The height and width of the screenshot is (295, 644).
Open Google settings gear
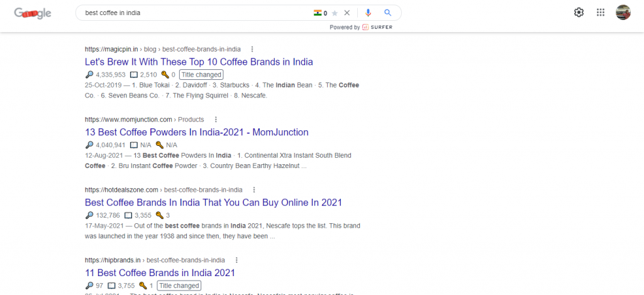(x=579, y=13)
